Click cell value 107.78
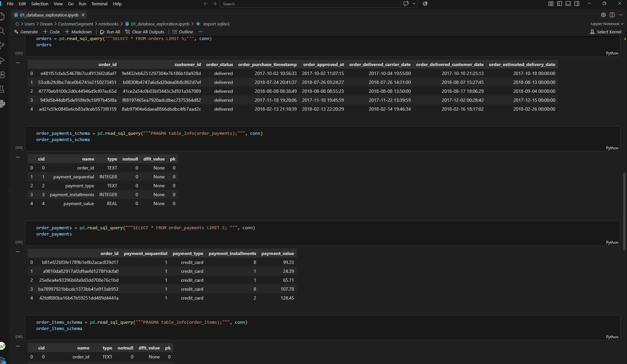Screen dimensions: 627x364 point(287,289)
